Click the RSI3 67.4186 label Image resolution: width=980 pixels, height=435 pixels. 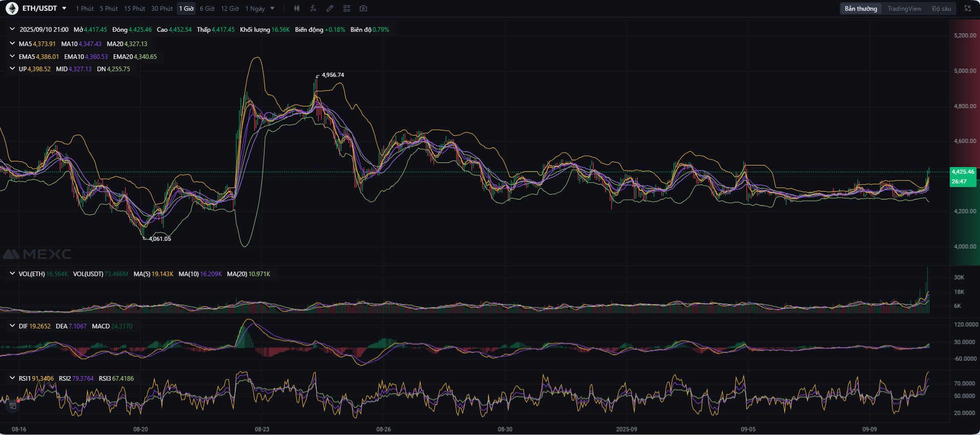click(x=116, y=379)
